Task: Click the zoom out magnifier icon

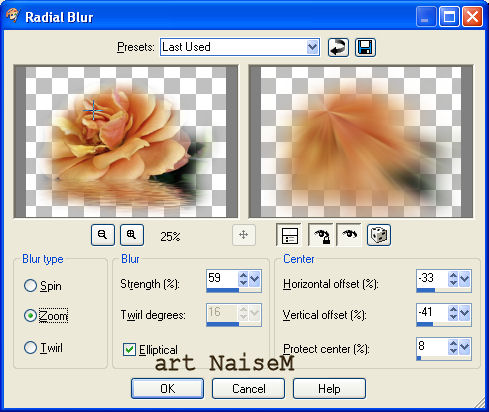Action: pyautogui.click(x=103, y=235)
